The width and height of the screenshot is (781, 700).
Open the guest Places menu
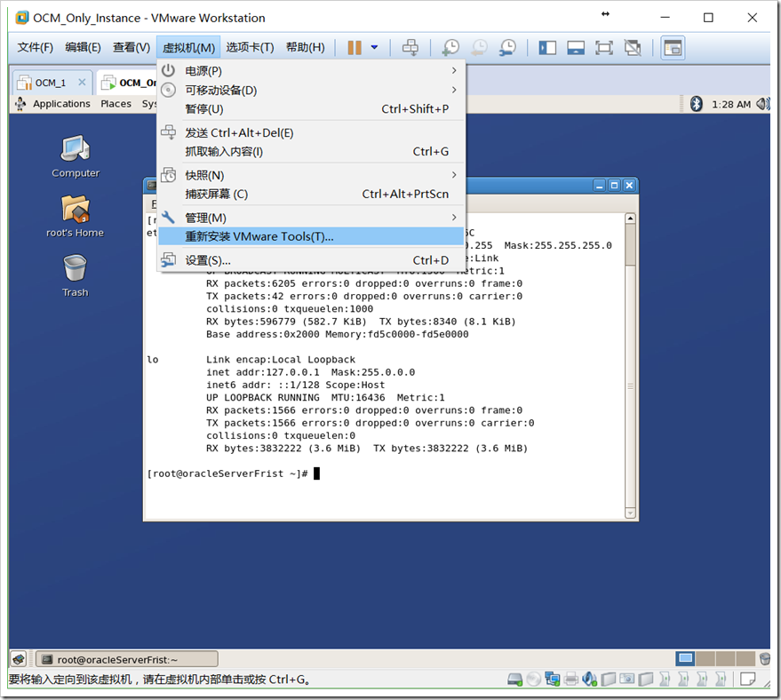point(116,104)
